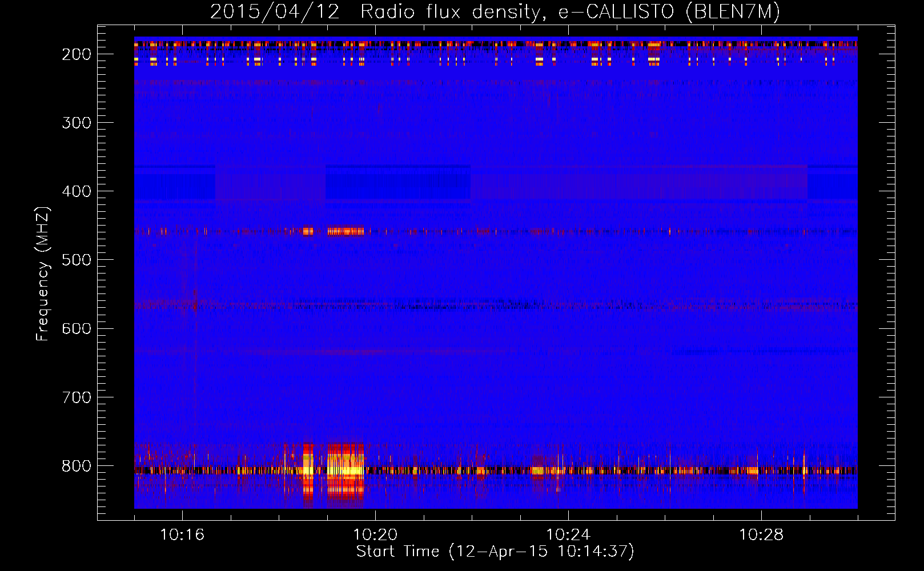
Task: Click the bright yellow burst near 800 MHz
Action: (x=346, y=470)
